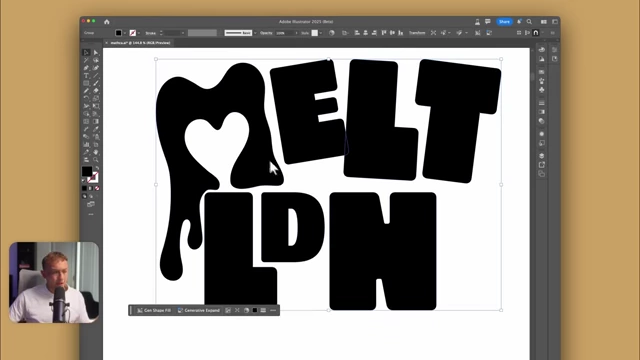
Task: Open graphic style dropdown arrow
Action: [321, 33]
